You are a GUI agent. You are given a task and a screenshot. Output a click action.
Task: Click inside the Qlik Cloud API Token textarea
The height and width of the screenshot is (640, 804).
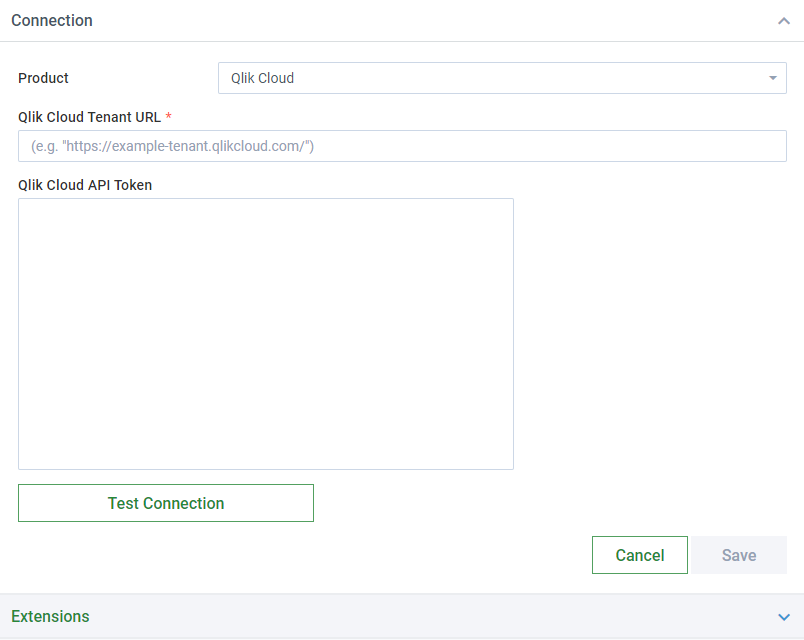266,334
